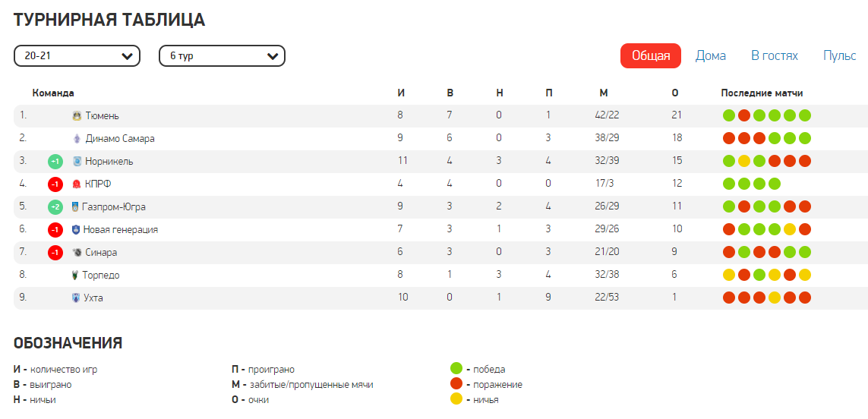868x419 pixels.
Task: Click the Новая генерация shield icon
Action: [75, 230]
